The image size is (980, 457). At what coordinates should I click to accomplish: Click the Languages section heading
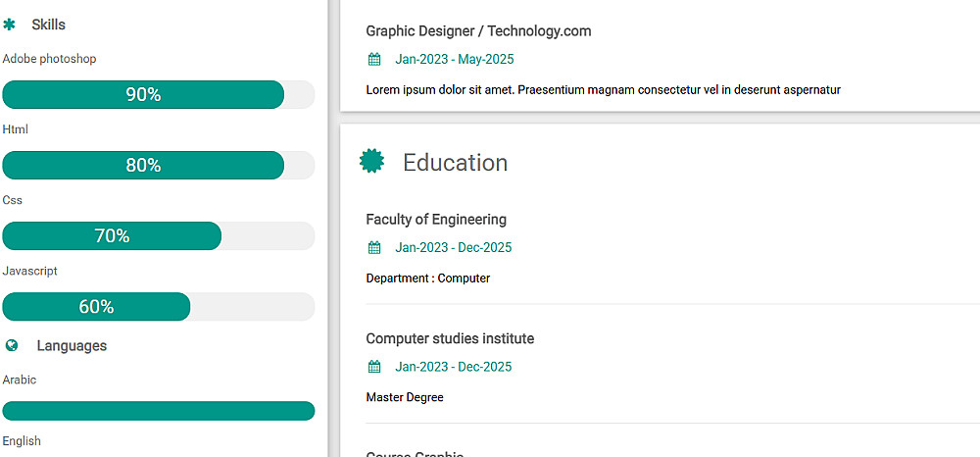click(x=72, y=346)
